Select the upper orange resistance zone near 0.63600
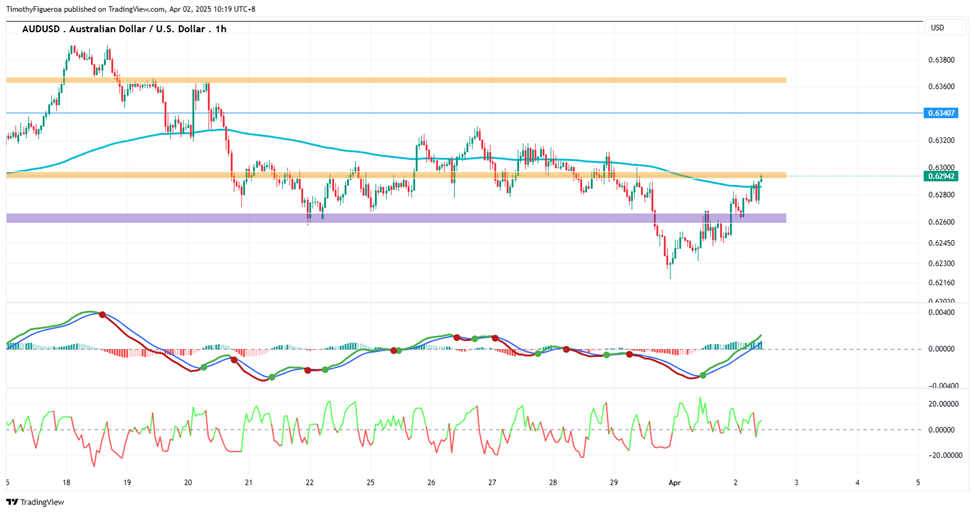Screen dimensions: 975x513 tap(396, 80)
